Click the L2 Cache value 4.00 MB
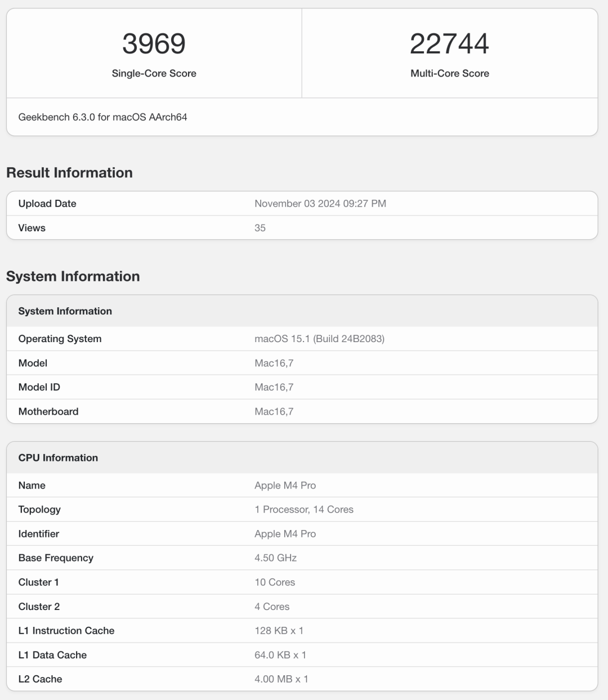 [x=281, y=679]
